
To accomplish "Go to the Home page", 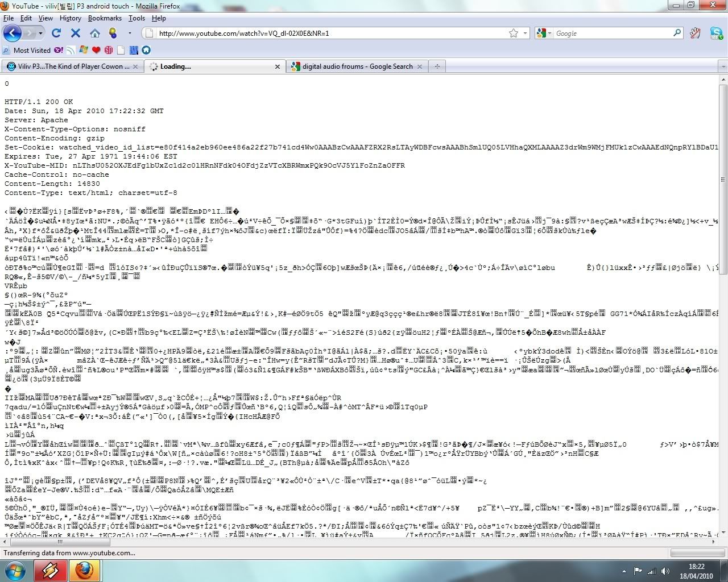I will tap(95, 33).
